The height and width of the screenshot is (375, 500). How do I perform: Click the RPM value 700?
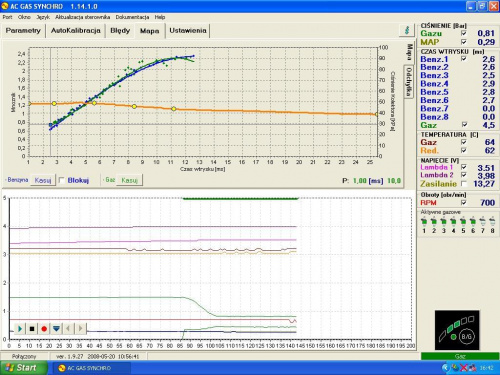(487, 202)
